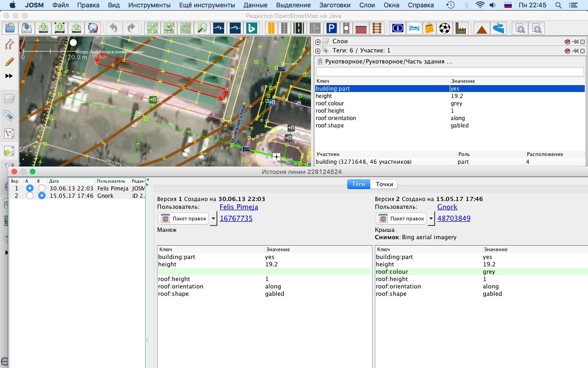Collapse the Теги panel
Screen dimensions: 588x368
click(x=318, y=51)
